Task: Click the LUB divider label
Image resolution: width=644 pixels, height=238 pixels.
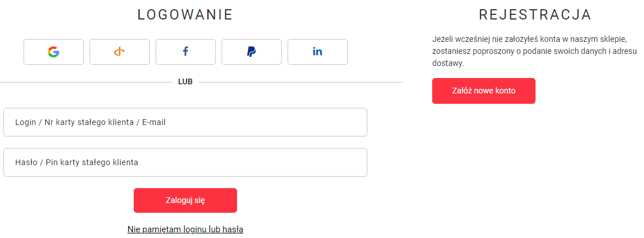Action: [x=185, y=81]
